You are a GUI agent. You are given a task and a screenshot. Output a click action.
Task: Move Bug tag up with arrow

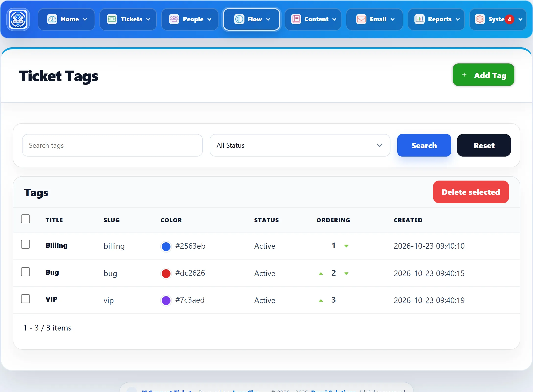click(321, 273)
